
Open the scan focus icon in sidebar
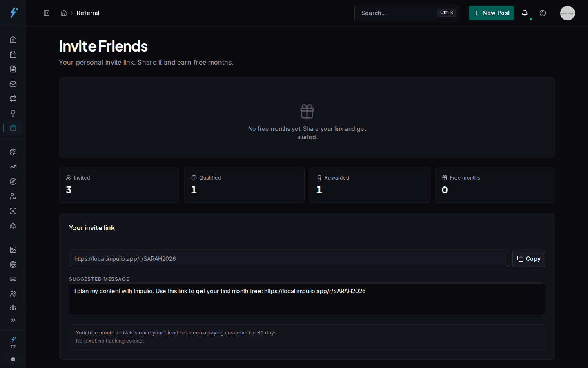[13, 211]
